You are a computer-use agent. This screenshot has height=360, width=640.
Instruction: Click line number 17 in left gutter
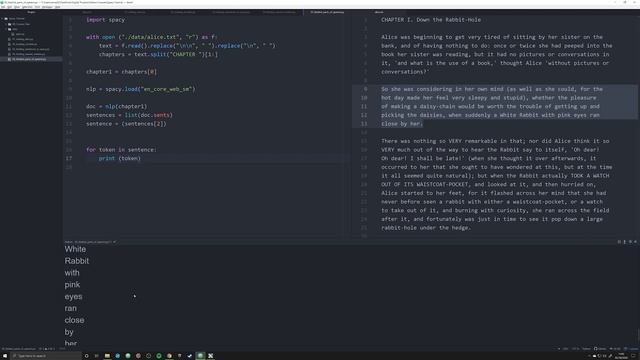pyautogui.click(x=69, y=158)
